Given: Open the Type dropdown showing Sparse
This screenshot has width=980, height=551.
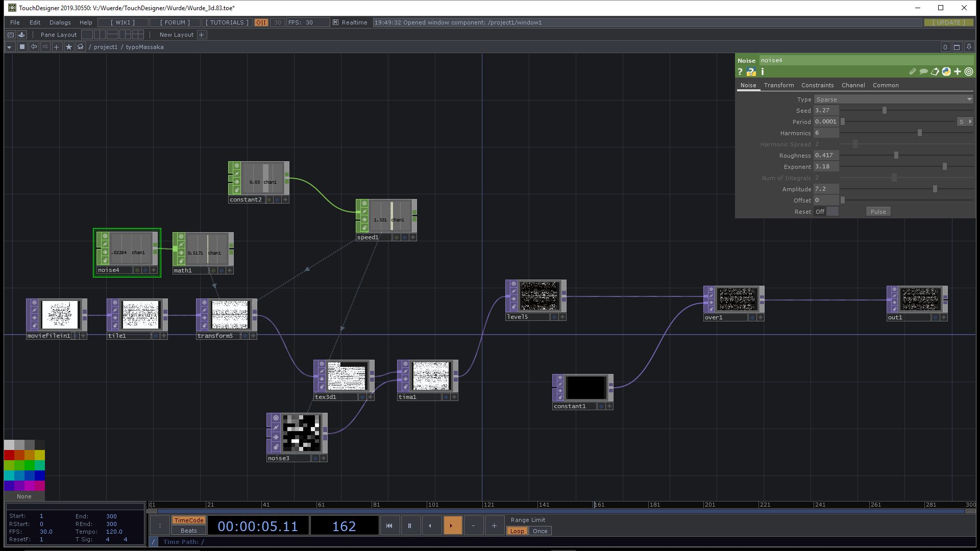Looking at the screenshot, I should click(893, 99).
